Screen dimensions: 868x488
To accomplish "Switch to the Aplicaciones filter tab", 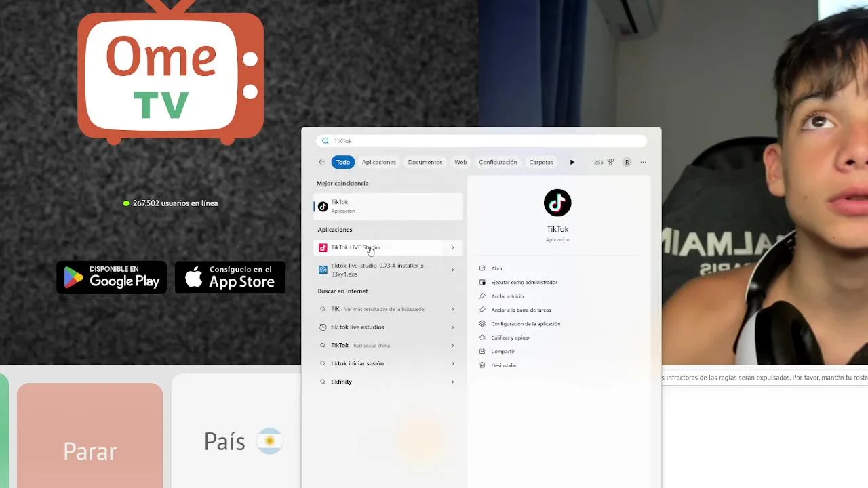I will coord(378,162).
